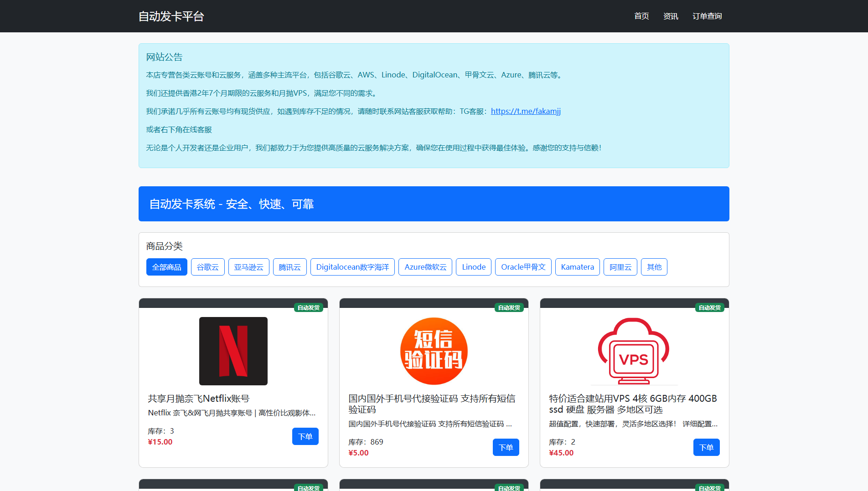Filter products by 谷歌云 category

(208, 267)
